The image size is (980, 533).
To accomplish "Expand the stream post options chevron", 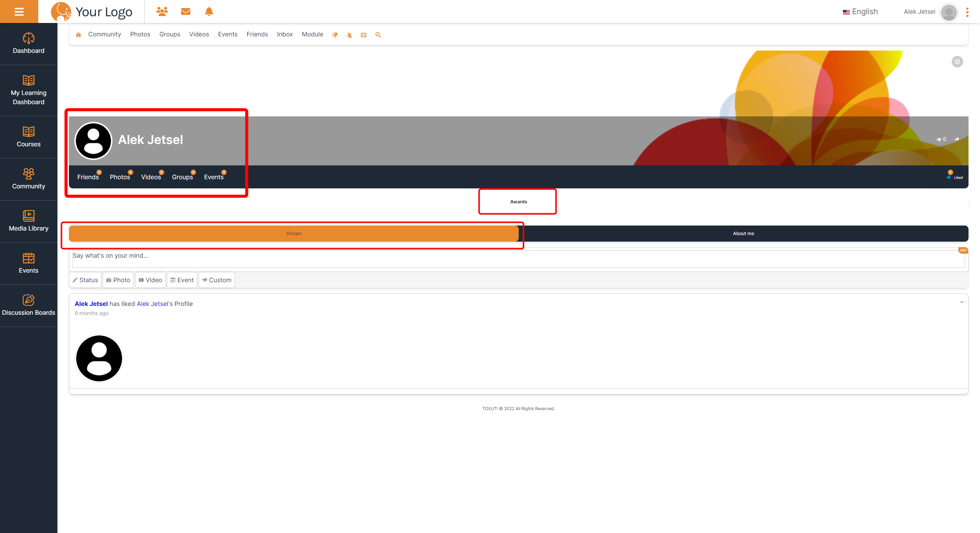I will (x=962, y=302).
